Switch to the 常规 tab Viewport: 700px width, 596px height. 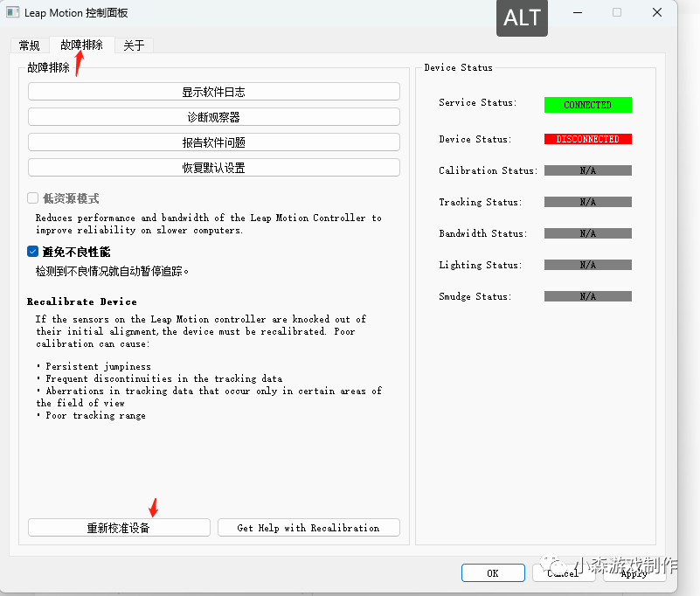point(29,45)
